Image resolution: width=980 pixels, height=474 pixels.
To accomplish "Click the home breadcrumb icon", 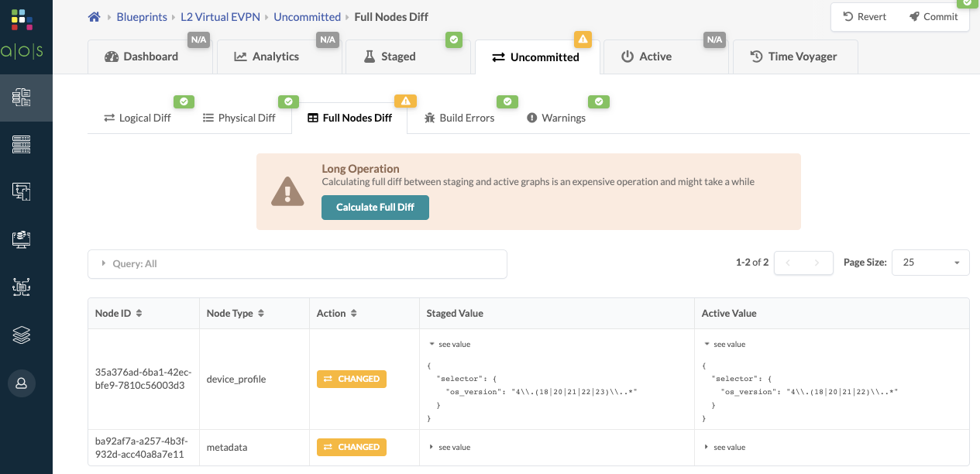I will pyautogui.click(x=94, y=16).
